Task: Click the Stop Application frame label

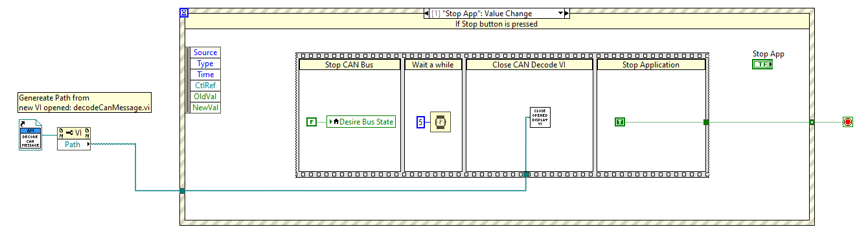Action: (x=651, y=65)
